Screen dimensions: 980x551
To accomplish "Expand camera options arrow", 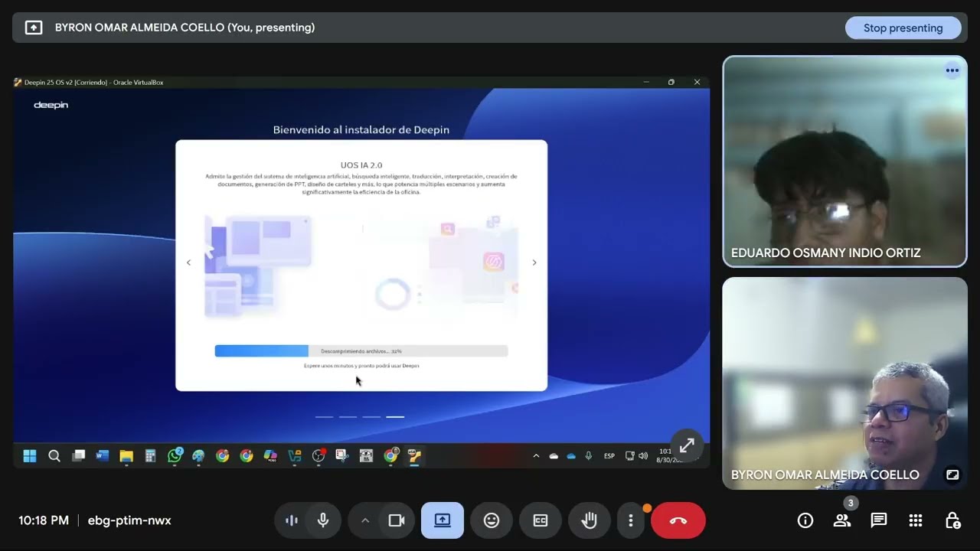I will click(365, 520).
